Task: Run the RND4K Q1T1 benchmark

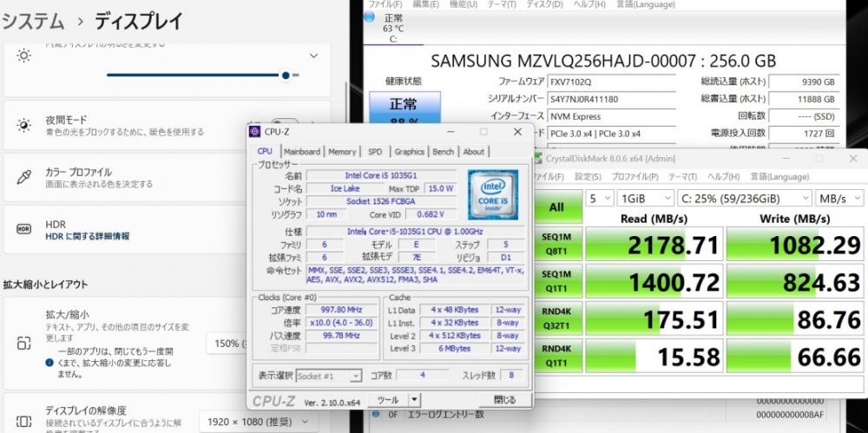Action: pos(556,356)
